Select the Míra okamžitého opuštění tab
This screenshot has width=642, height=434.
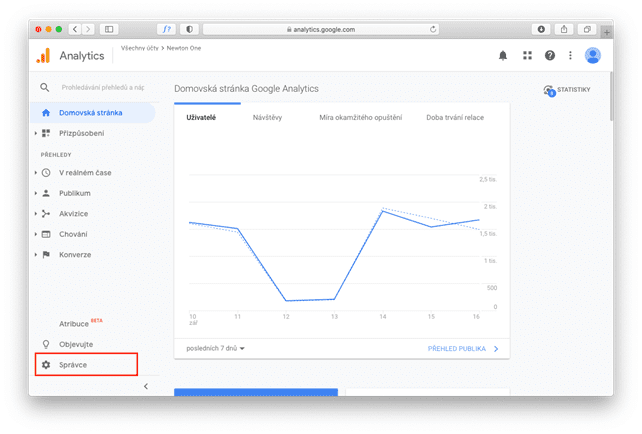point(361,118)
